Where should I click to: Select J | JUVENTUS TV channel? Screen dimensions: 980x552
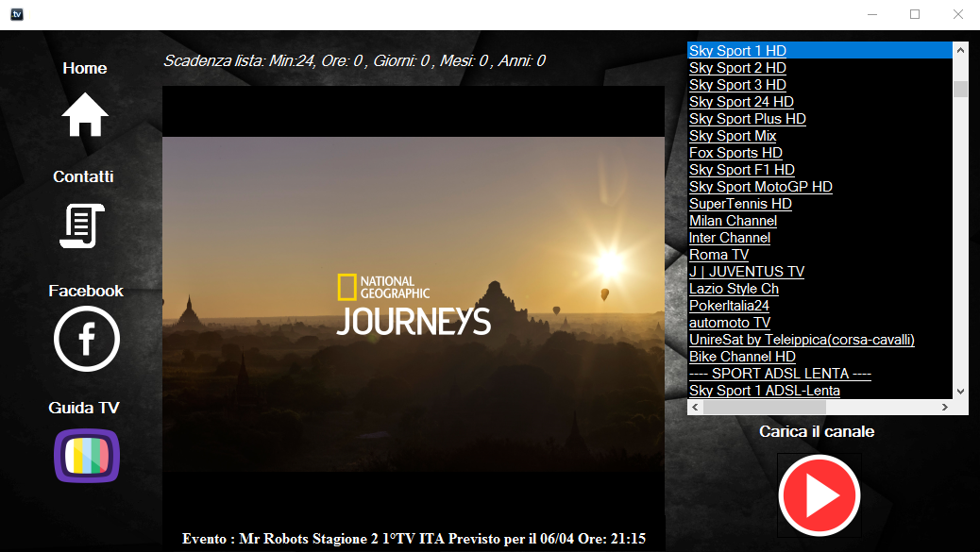(746, 271)
